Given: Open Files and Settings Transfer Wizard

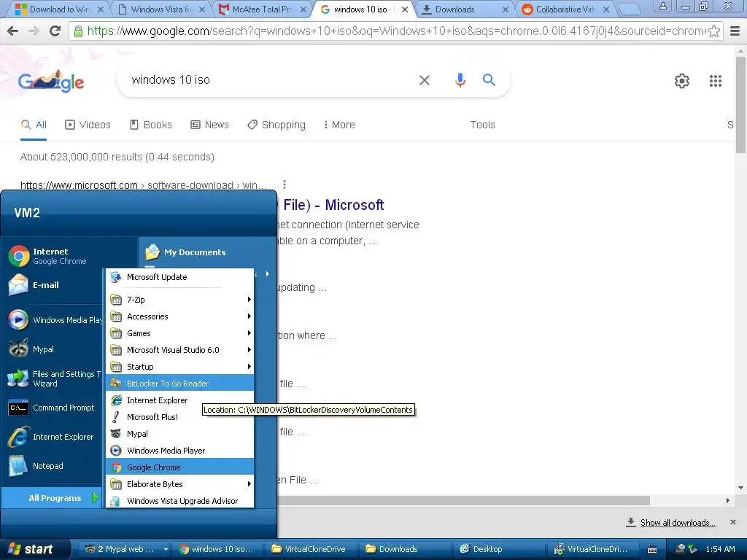Looking at the screenshot, I should click(x=54, y=378).
